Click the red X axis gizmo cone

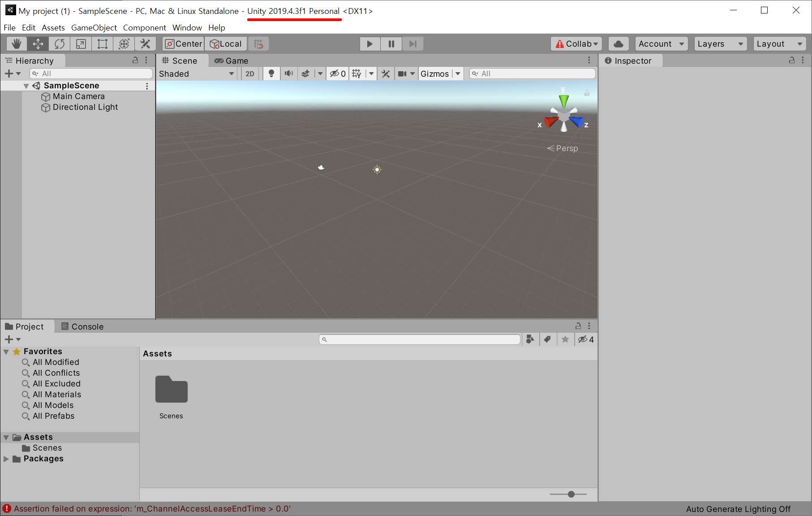pos(551,121)
